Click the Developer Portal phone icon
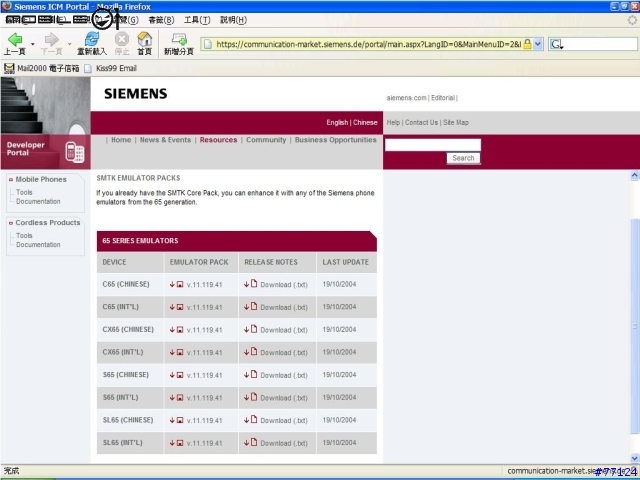The width and height of the screenshot is (640, 480). (75, 152)
